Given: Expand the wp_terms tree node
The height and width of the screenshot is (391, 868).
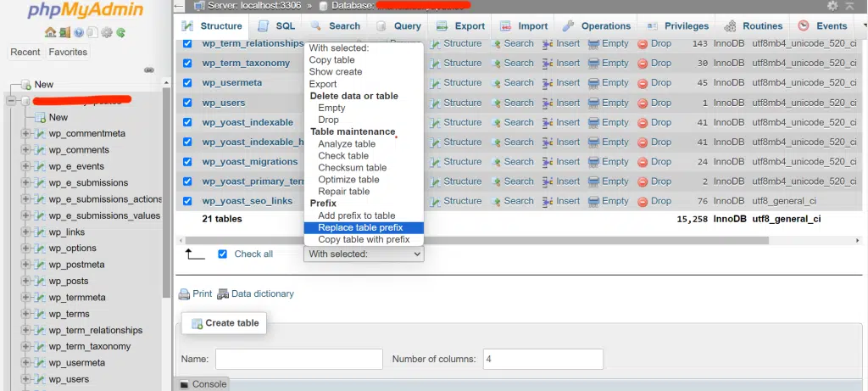Looking at the screenshot, I should [x=25, y=314].
